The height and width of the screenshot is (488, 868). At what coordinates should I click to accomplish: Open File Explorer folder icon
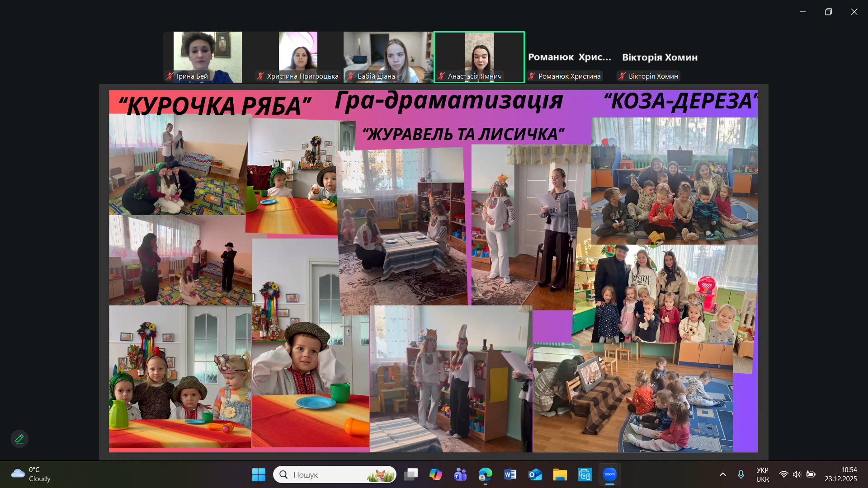(x=560, y=474)
